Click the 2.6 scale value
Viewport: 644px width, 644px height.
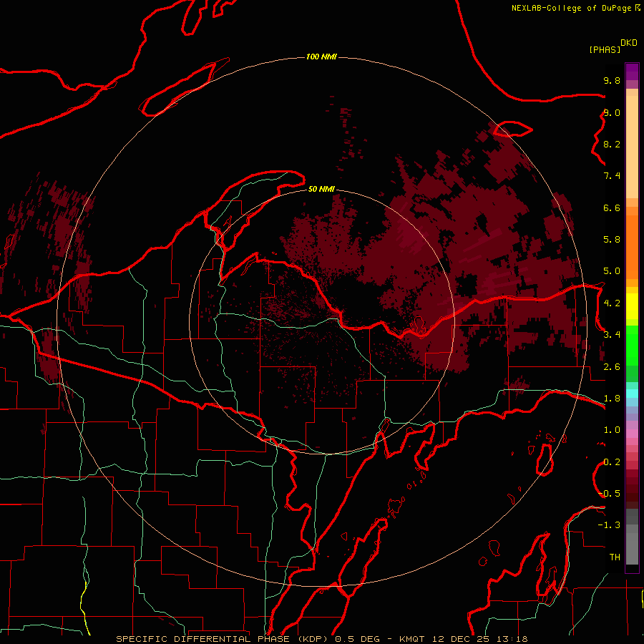(612, 367)
